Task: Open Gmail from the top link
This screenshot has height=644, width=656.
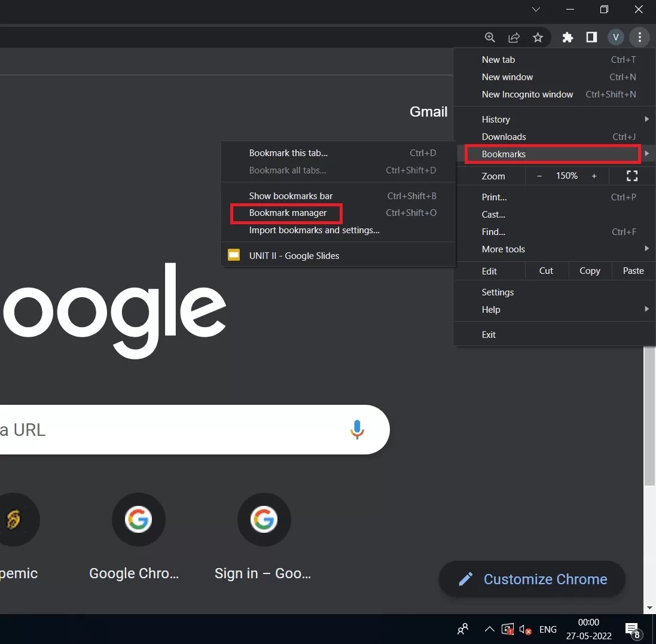Action: 428,111
